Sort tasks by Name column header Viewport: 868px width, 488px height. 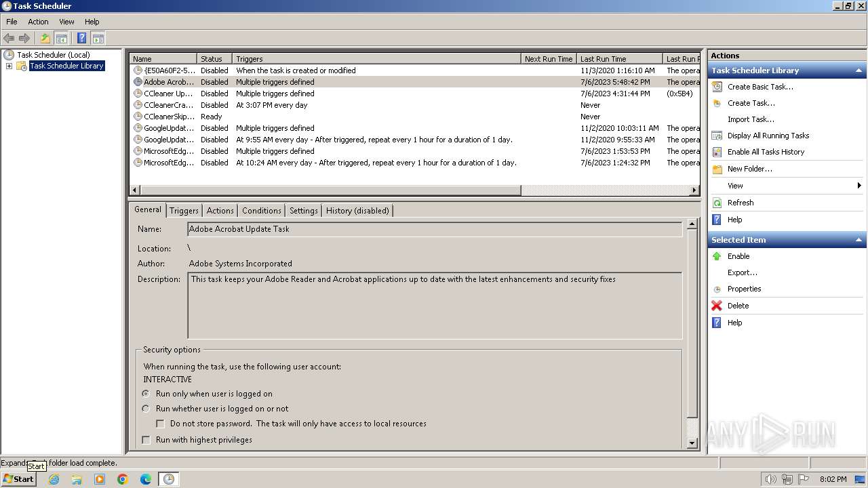pyautogui.click(x=163, y=59)
